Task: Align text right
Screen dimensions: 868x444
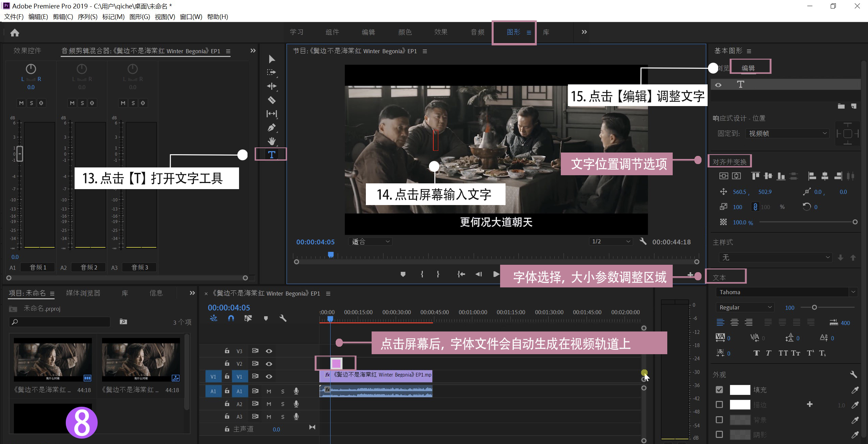Action: [749, 322]
